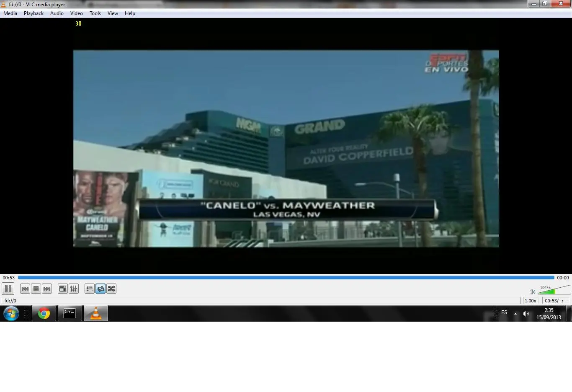Open the system volume tray icon
Image resolution: width=572 pixels, height=392 pixels.
point(526,313)
